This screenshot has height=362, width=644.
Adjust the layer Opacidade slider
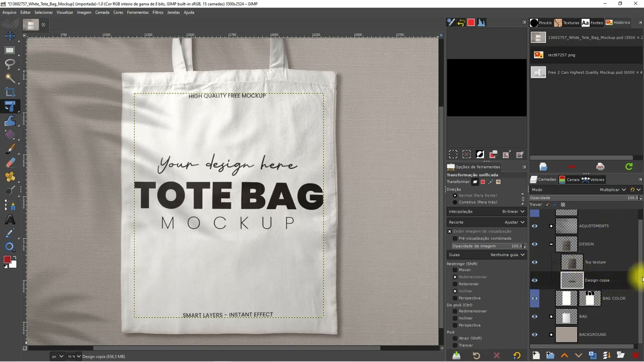click(x=584, y=198)
